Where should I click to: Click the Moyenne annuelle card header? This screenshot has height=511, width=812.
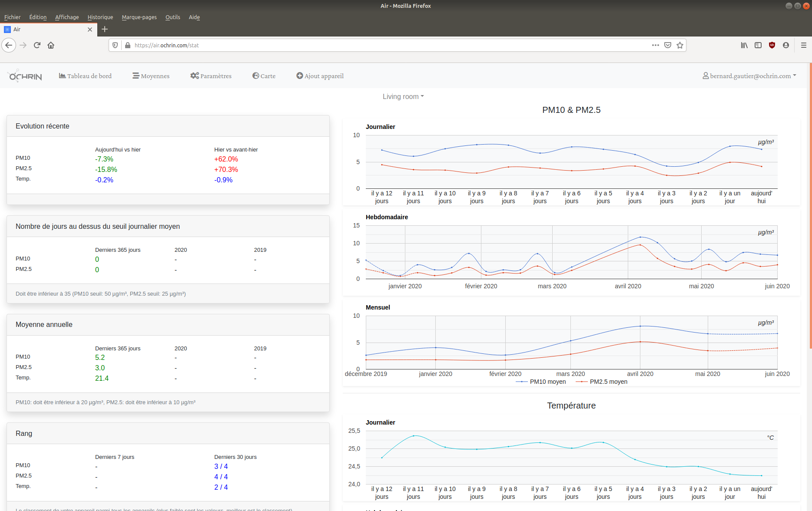coord(168,325)
